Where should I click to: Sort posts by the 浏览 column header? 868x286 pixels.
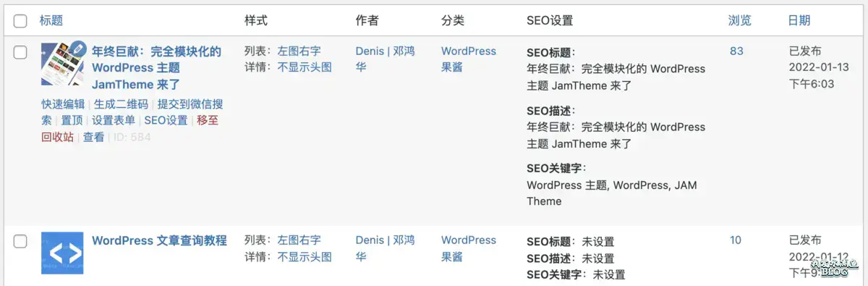(x=739, y=20)
